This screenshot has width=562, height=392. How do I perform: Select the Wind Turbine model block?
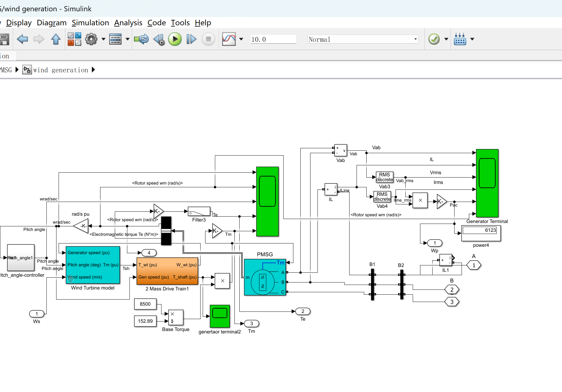pos(93,265)
